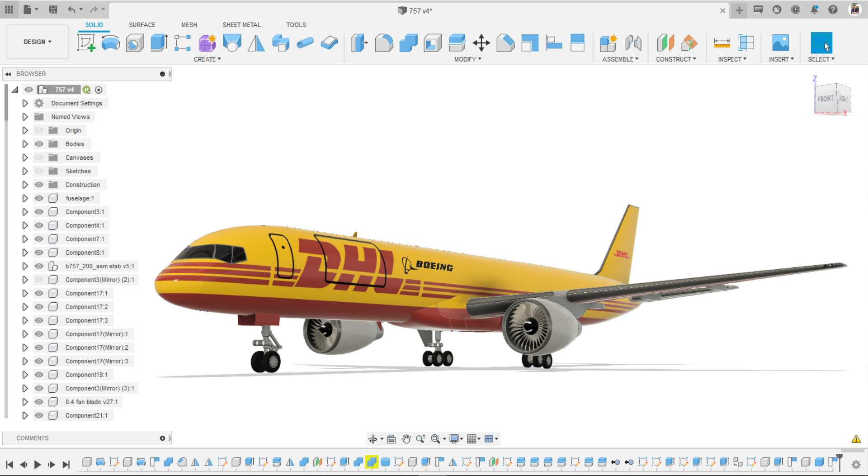868x476 pixels.
Task: Click the FRONT face of the ViewCube
Action: click(826, 99)
